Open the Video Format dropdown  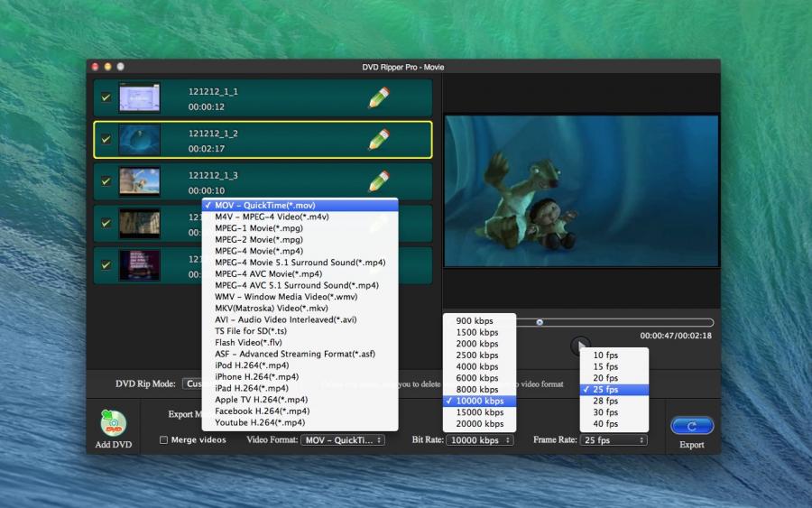(x=342, y=440)
